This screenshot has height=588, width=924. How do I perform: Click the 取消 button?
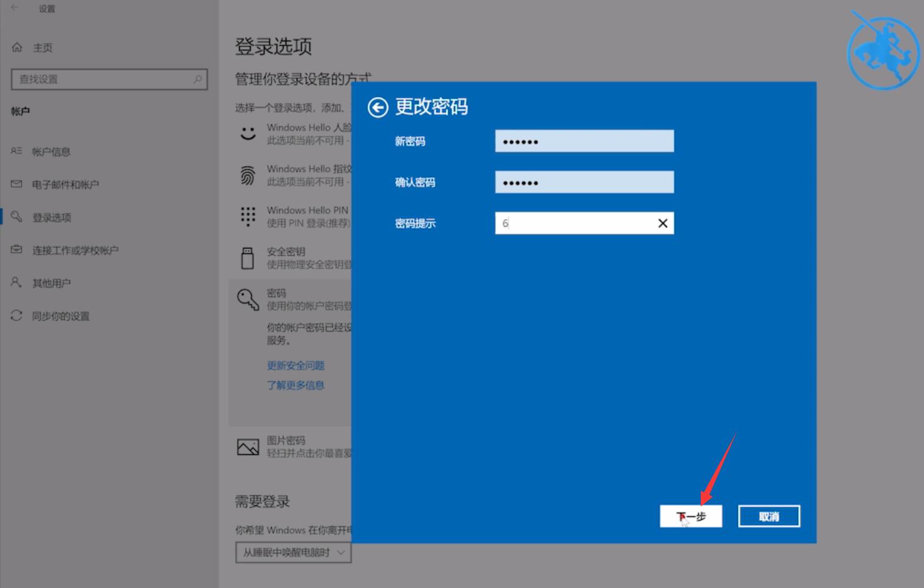[x=769, y=516]
